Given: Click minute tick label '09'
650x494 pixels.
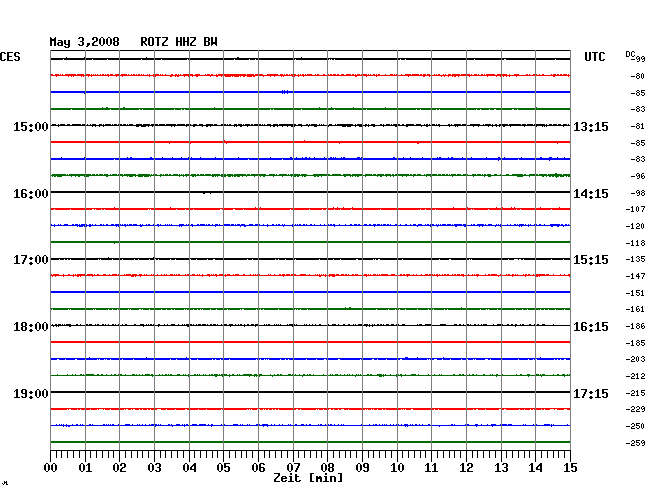Looking at the screenshot, I should pos(362,468).
